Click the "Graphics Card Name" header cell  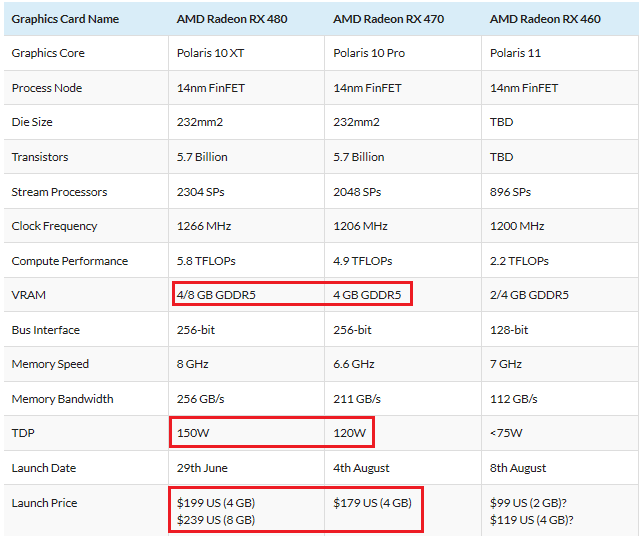(x=65, y=19)
